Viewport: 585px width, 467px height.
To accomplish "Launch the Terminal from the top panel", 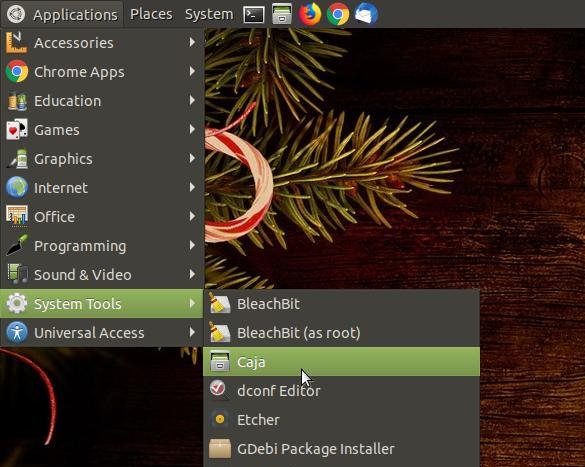I will click(254, 15).
